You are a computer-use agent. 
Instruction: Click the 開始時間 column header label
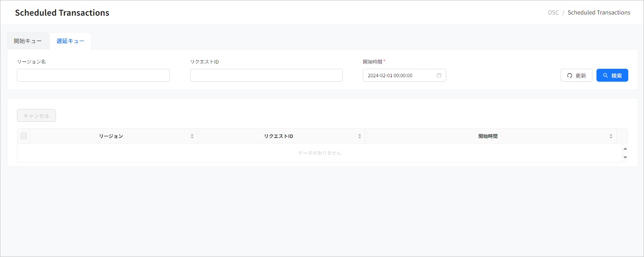click(488, 136)
